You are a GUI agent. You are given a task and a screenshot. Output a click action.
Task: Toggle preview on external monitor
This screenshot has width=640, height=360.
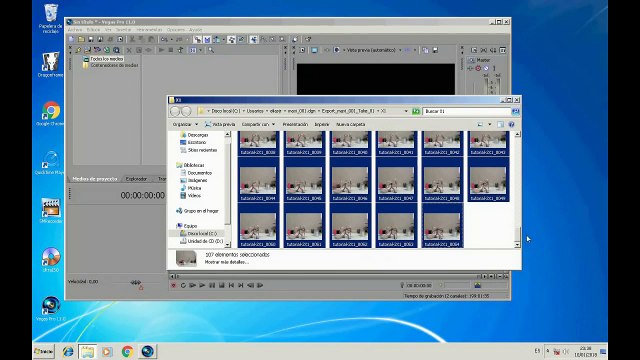(x=314, y=50)
